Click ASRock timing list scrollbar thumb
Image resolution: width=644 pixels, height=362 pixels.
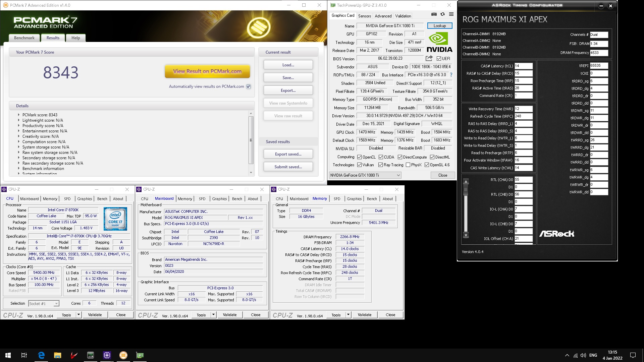(x=466, y=190)
